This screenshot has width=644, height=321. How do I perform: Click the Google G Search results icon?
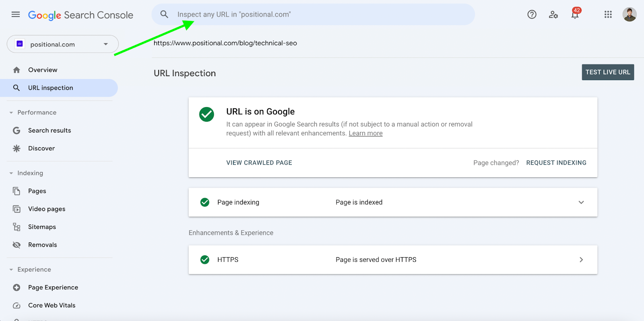point(17,130)
